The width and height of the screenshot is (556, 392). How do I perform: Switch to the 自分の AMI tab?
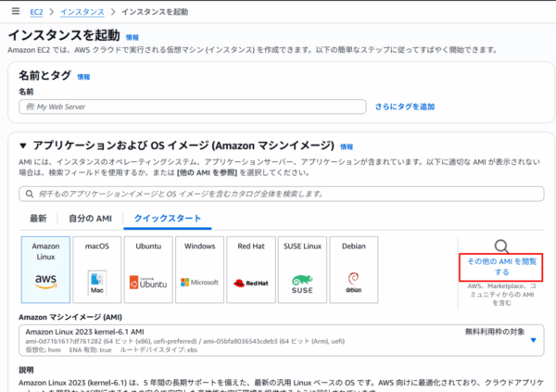(x=91, y=218)
